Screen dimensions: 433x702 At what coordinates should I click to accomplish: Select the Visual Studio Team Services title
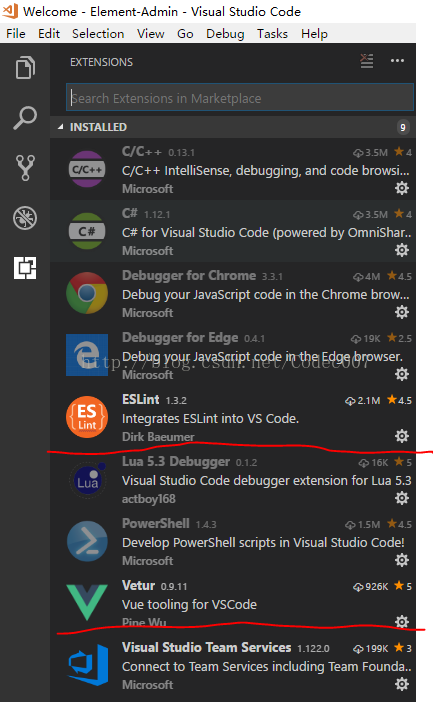[x=206, y=647]
